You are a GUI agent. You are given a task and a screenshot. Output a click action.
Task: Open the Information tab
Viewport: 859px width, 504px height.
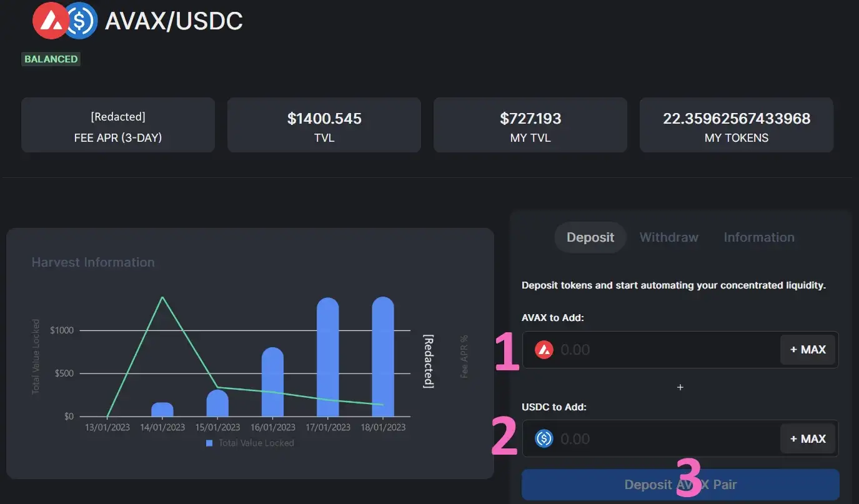(759, 237)
